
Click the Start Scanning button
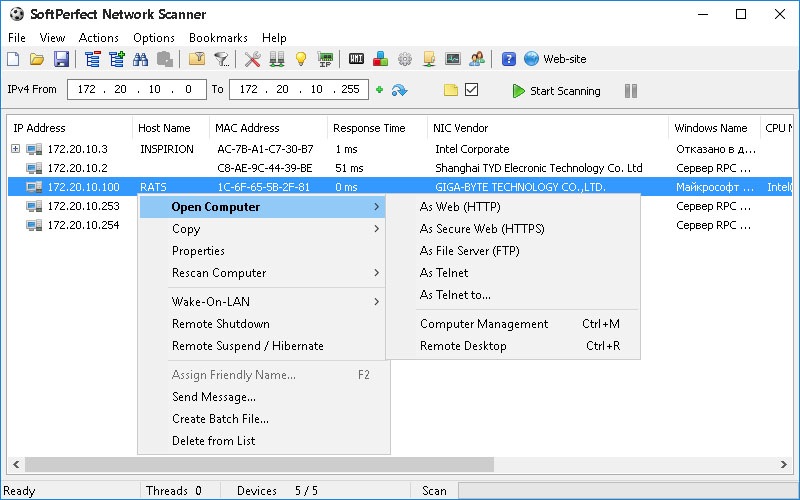click(557, 91)
